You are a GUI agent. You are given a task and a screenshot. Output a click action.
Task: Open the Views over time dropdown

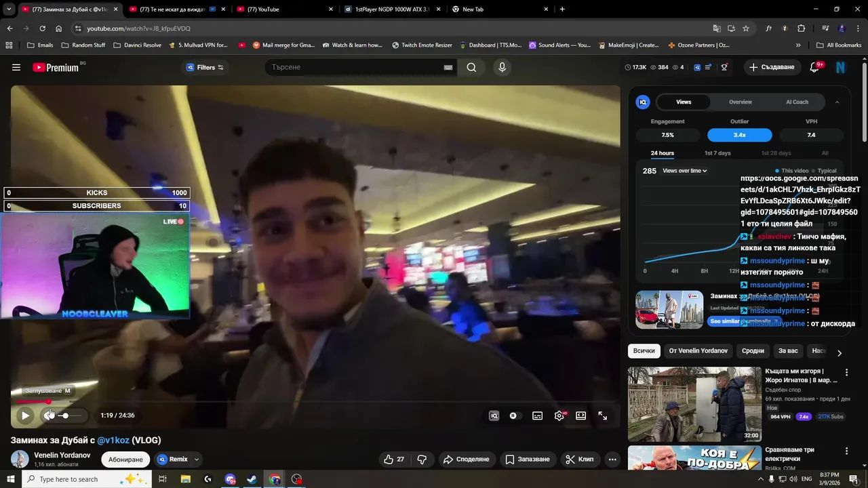[x=685, y=171]
